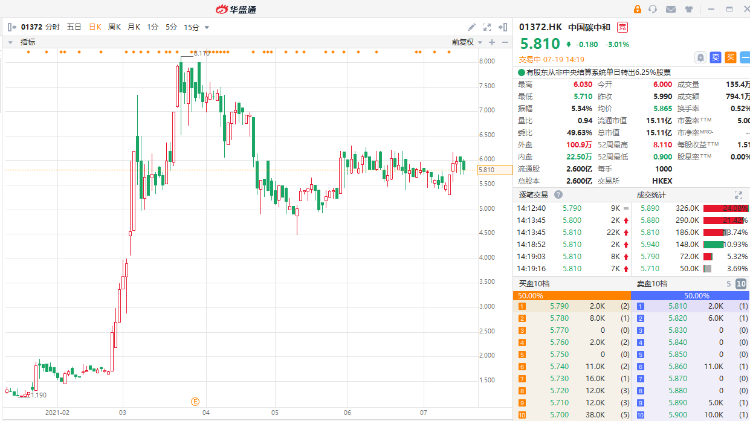Switch to 五日 chart view
This screenshot has height=421, width=750.
pyautogui.click(x=74, y=27)
